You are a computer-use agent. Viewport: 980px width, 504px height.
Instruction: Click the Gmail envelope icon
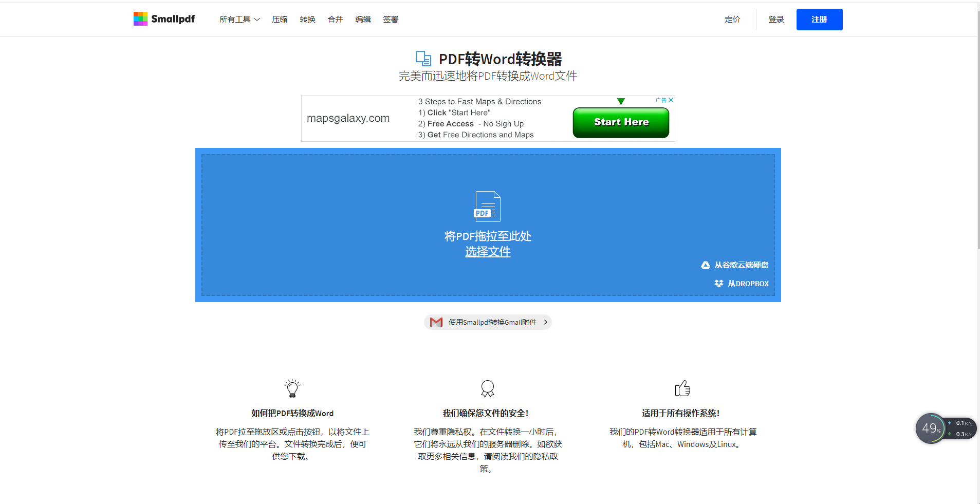click(436, 322)
